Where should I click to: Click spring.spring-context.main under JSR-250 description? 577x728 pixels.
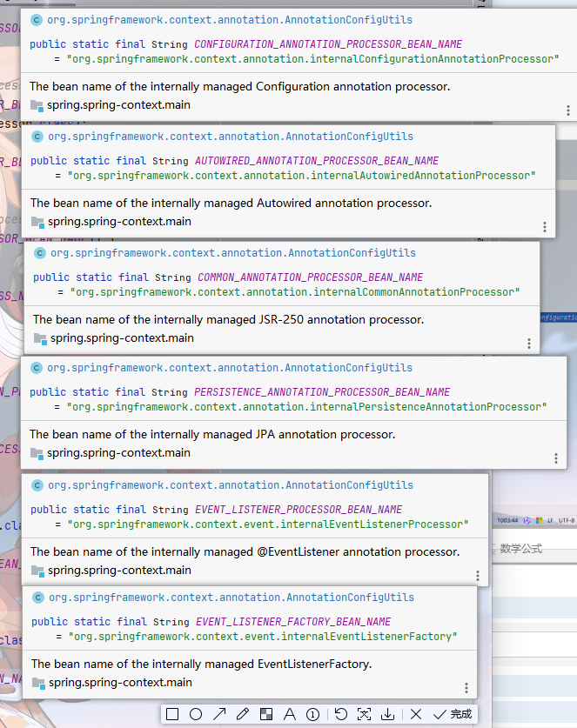[122, 338]
